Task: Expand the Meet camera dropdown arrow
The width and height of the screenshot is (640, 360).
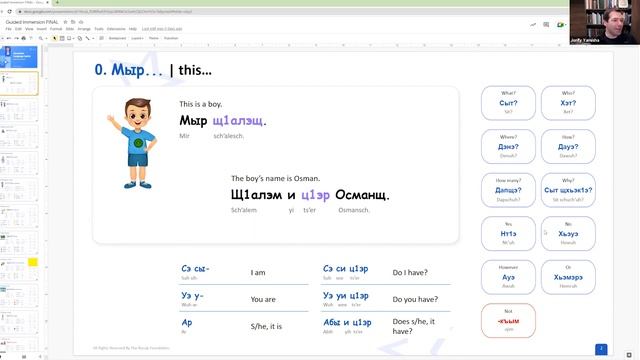Action: pos(565,25)
